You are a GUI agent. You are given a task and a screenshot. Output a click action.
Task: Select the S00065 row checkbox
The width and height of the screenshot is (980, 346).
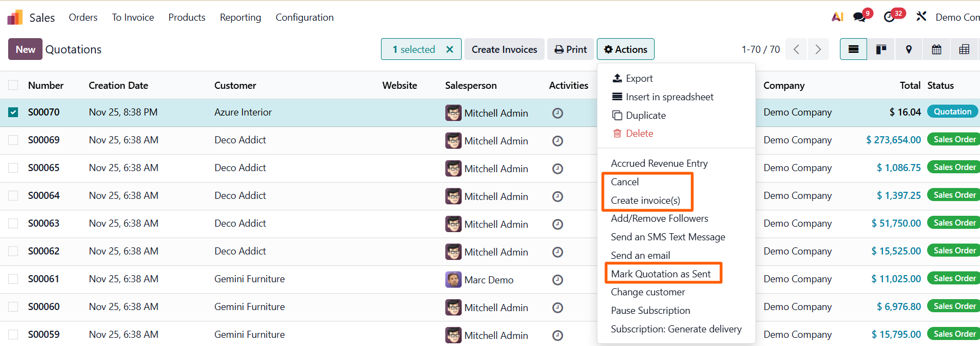[13, 168]
